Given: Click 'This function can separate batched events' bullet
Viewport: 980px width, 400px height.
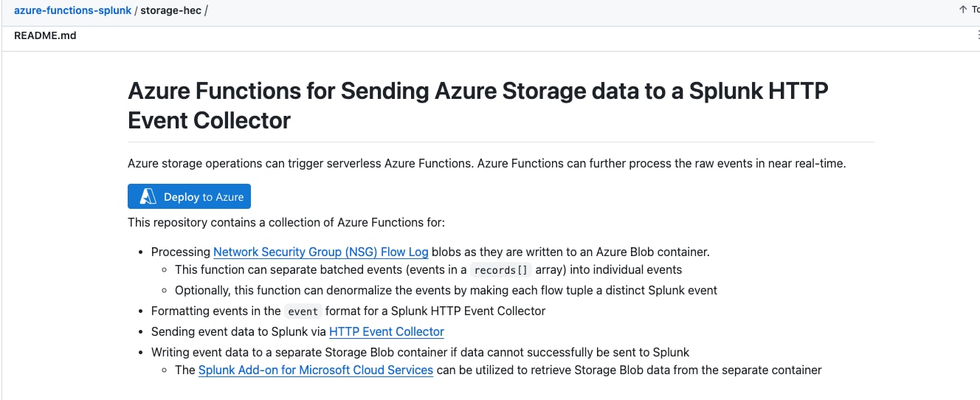Looking at the screenshot, I should (x=321, y=269).
